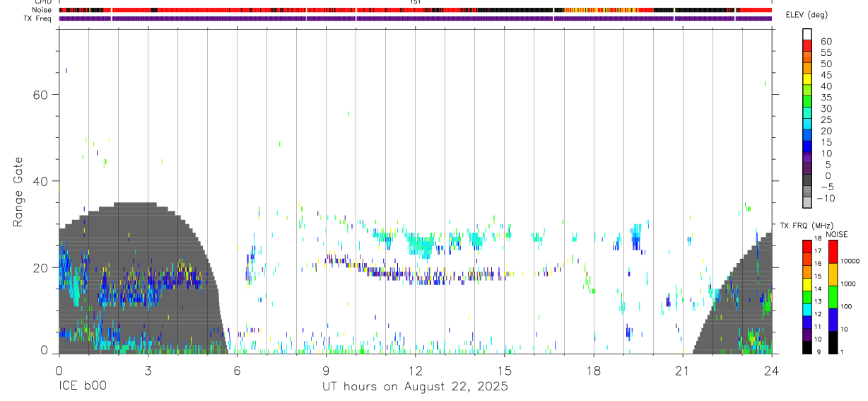868x401 pixels.
Task: Click the x-axis tick label '0'
Action: (59, 371)
